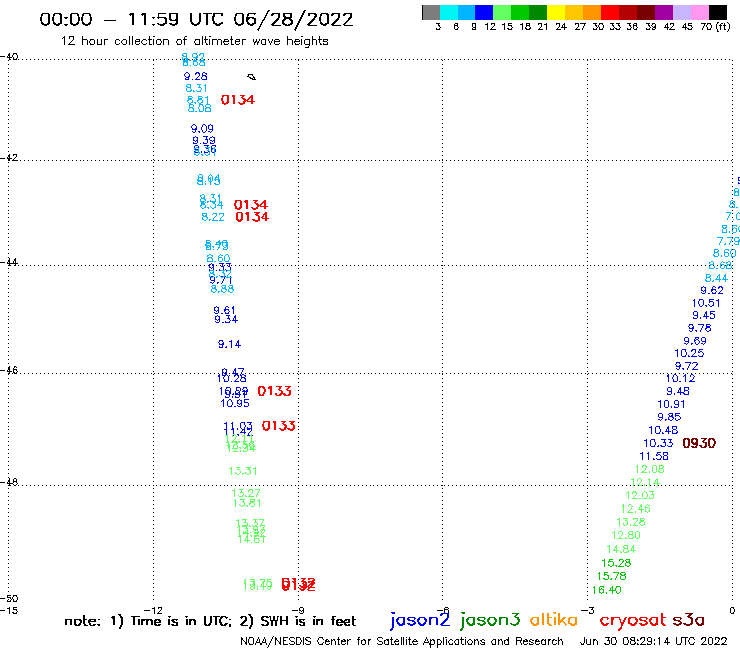
Task: Select the 10.51 wave height value
Action: 706,303
